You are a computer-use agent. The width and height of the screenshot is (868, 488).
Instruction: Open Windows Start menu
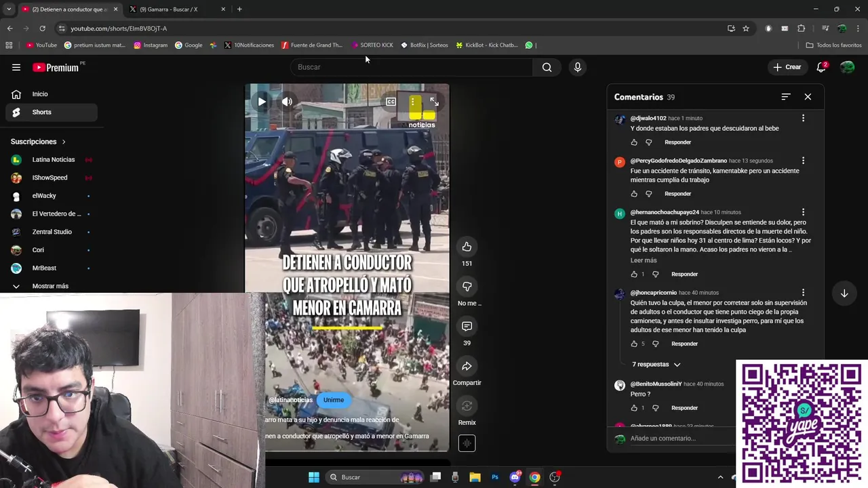314,477
